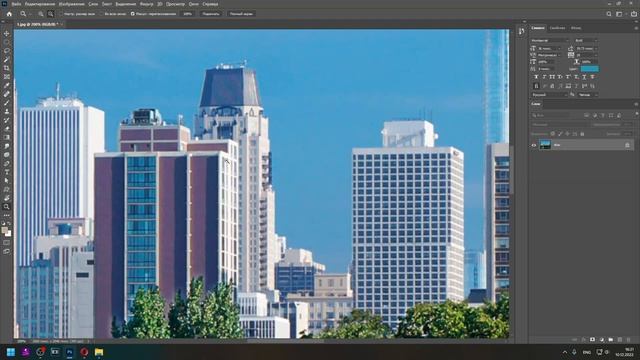This screenshot has height=360, width=640.
Task: Select the Gradient tool
Action: coord(7,138)
